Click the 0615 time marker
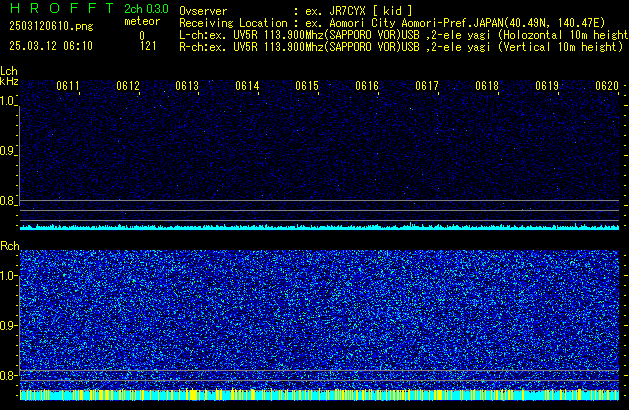 307,86
